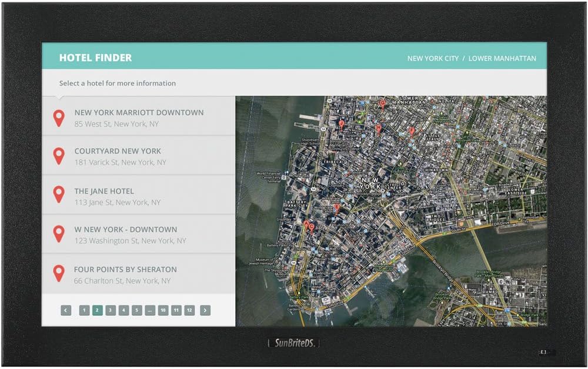Jump to results page 10
Viewport: 588px width, 369px height.
click(x=163, y=310)
